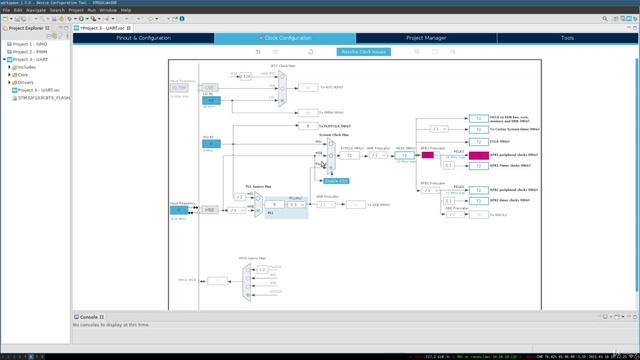Select LSI input in RTC Clock Mux

click(x=282, y=100)
